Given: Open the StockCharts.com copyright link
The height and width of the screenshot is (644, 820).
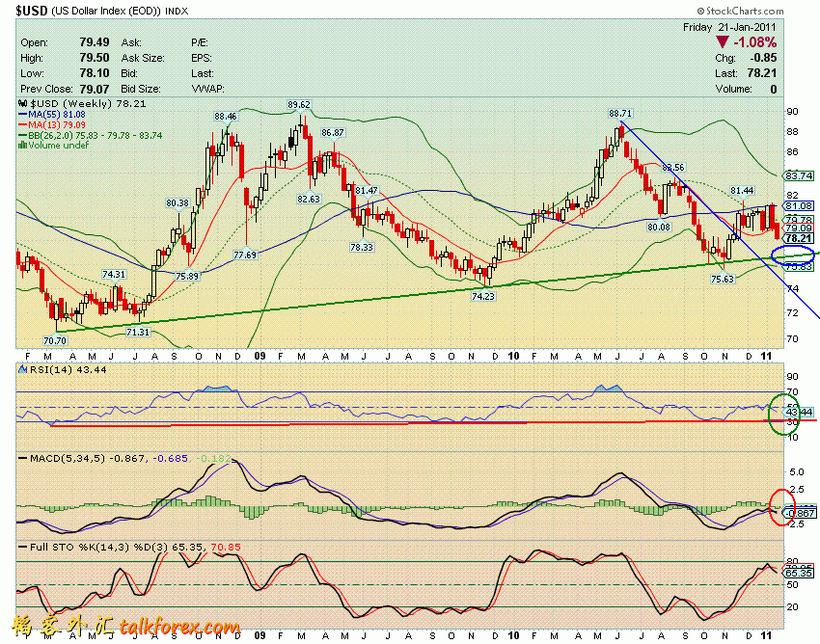Looking at the screenshot, I should coord(740,11).
